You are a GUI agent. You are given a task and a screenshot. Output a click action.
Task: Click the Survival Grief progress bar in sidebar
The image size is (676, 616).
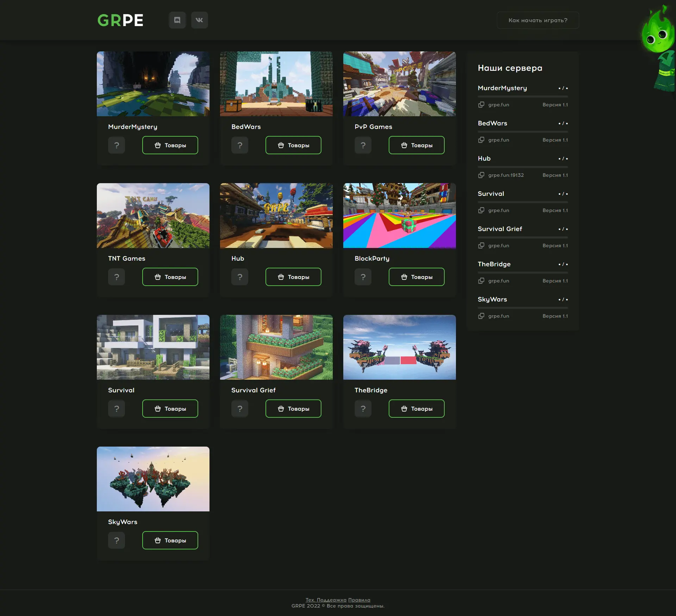pyautogui.click(x=522, y=237)
